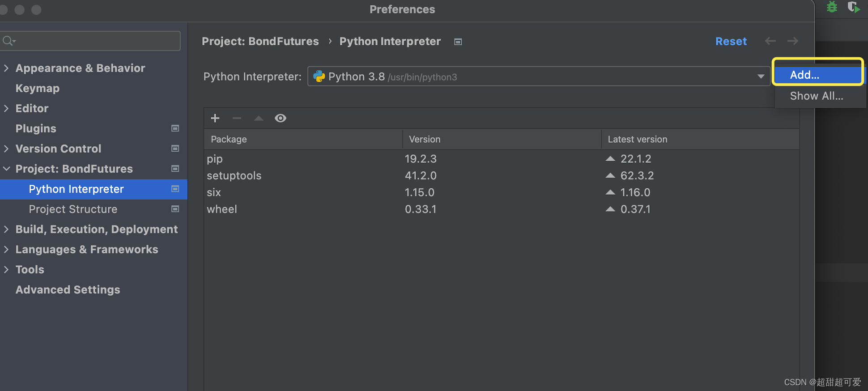Select the wheel package row
Image resolution: width=868 pixels, height=391 pixels.
tap(502, 209)
